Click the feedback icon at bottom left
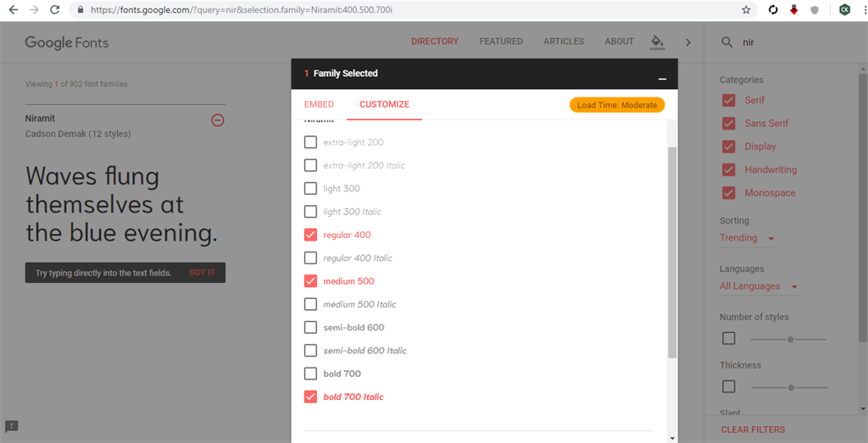868x443 pixels. 12,426
